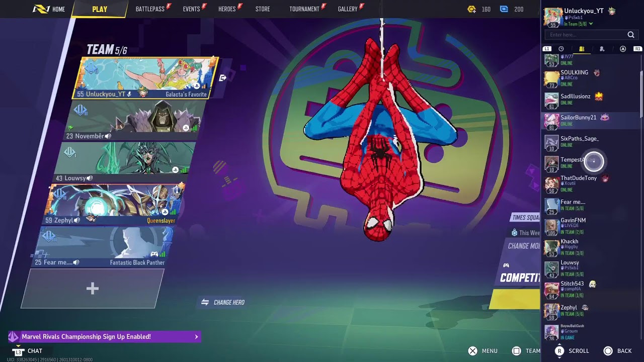Click the blue Lattice currency icon
The height and width of the screenshot is (362, 644).
coord(504,9)
